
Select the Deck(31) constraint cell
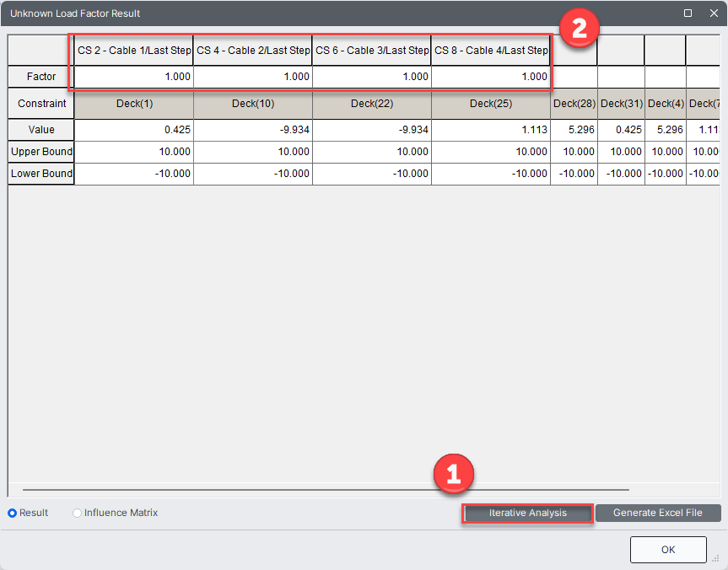pyautogui.click(x=621, y=104)
